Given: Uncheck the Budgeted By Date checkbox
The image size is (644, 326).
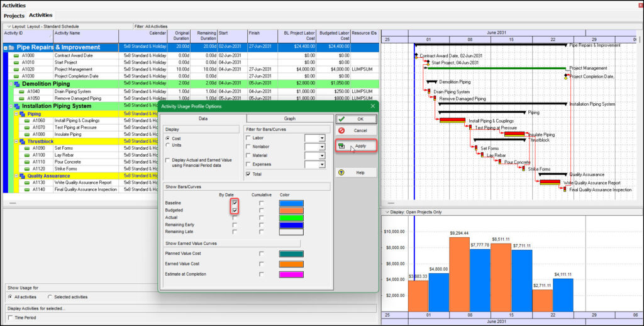Looking at the screenshot, I should pyautogui.click(x=235, y=210).
